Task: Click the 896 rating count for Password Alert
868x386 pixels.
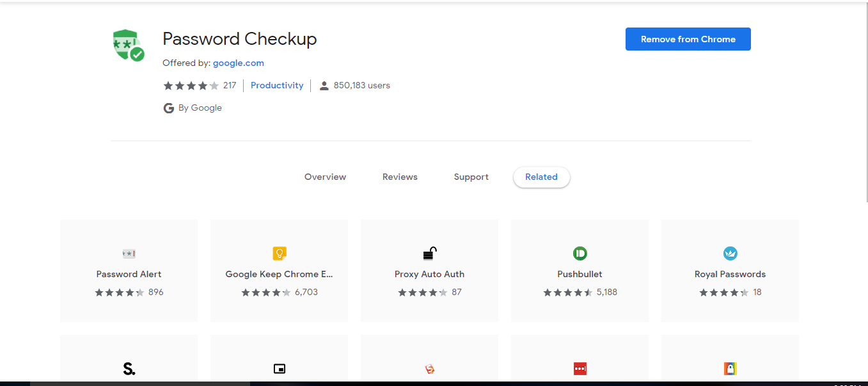Action: coord(156,293)
